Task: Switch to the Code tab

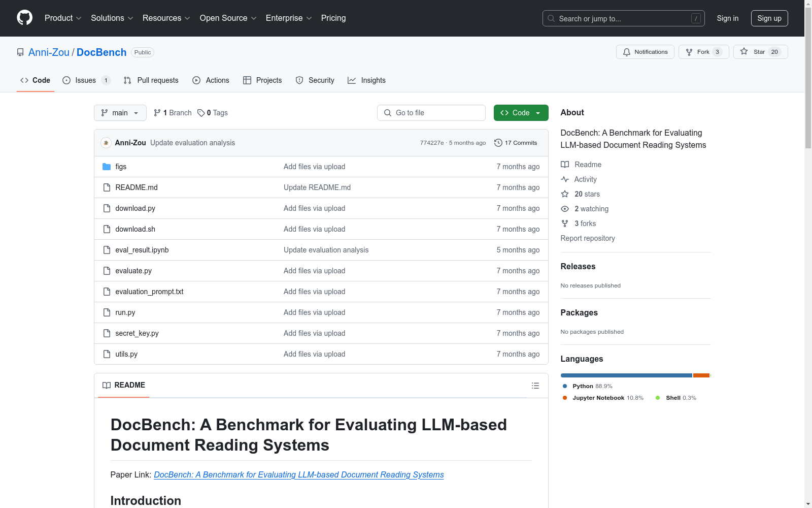Action: click(36, 80)
